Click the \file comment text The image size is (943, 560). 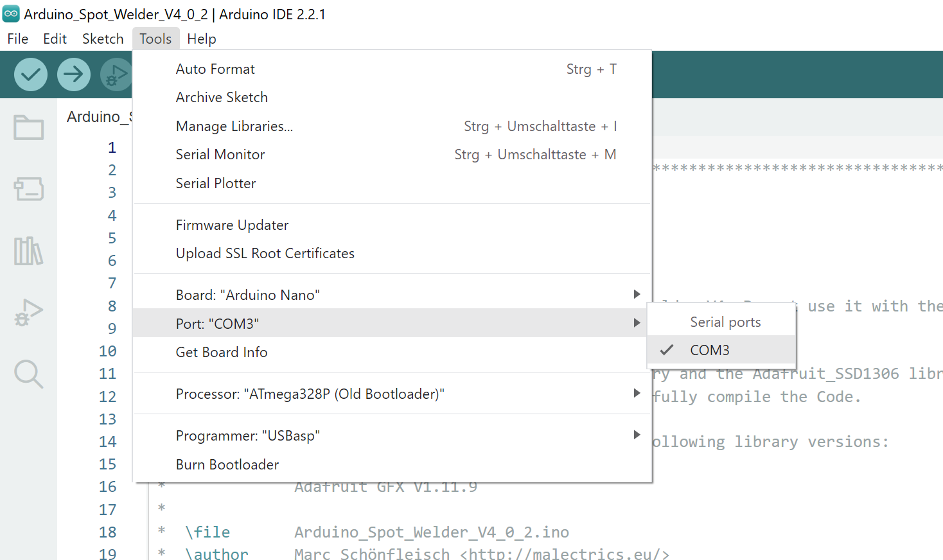click(x=207, y=532)
